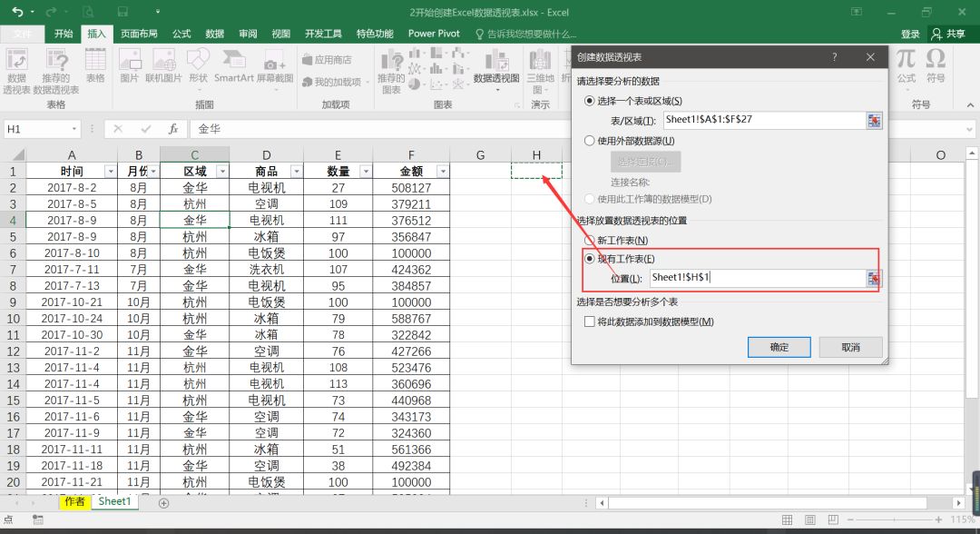The image size is (980, 534).
Task: Add a new sheet with plus icon
Action: click(163, 503)
